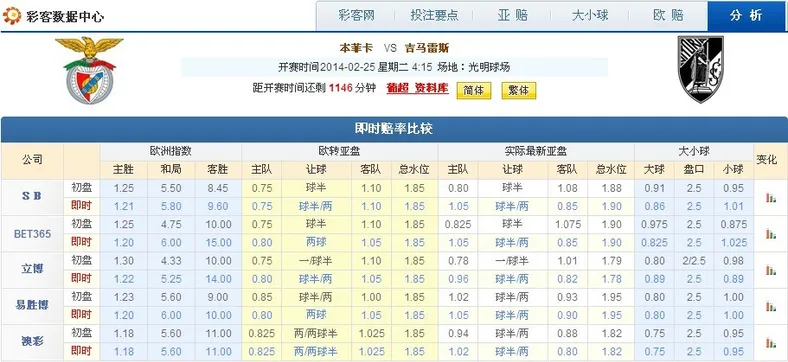Screen dimensions: 788x362
Task: Click 澳彩 初盘 actual home value 0.94
Action: 458,333
